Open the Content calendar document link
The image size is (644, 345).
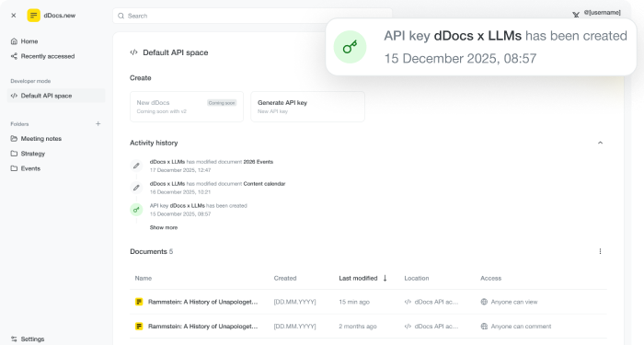tap(264, 184)
